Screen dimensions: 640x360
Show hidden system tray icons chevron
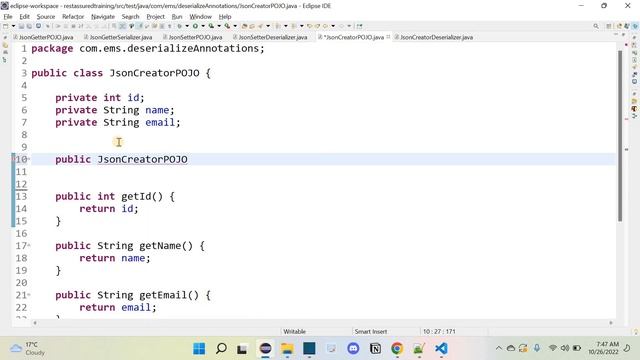[498, 348]
